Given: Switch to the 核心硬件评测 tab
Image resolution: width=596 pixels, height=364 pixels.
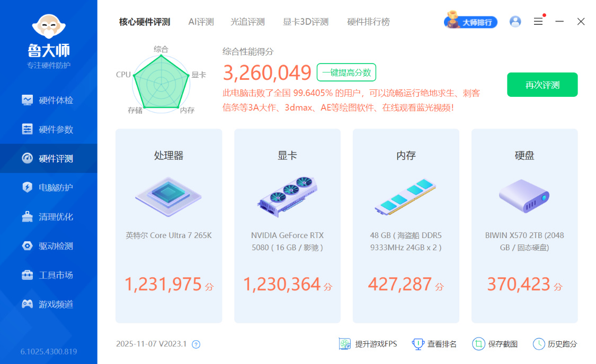Looking at the screenshot, I should (145, 22).
